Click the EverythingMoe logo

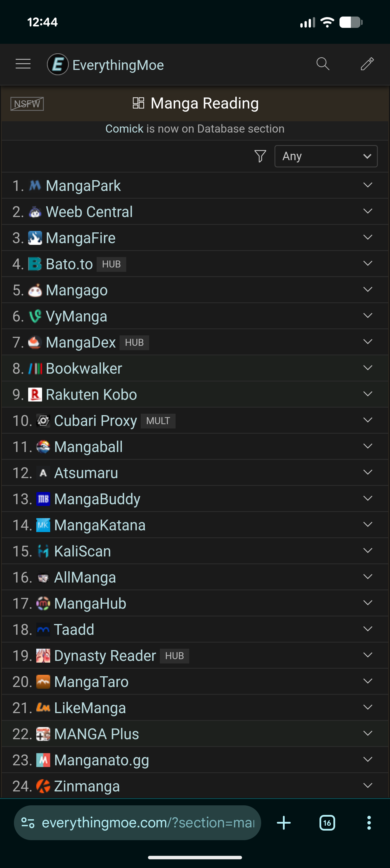(58, 64)
